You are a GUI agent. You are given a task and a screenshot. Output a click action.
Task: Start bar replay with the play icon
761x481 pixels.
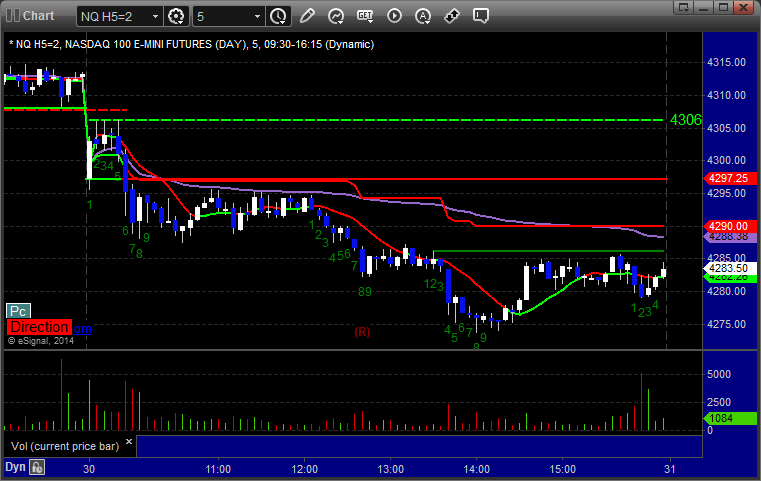[x=394, y=16]
